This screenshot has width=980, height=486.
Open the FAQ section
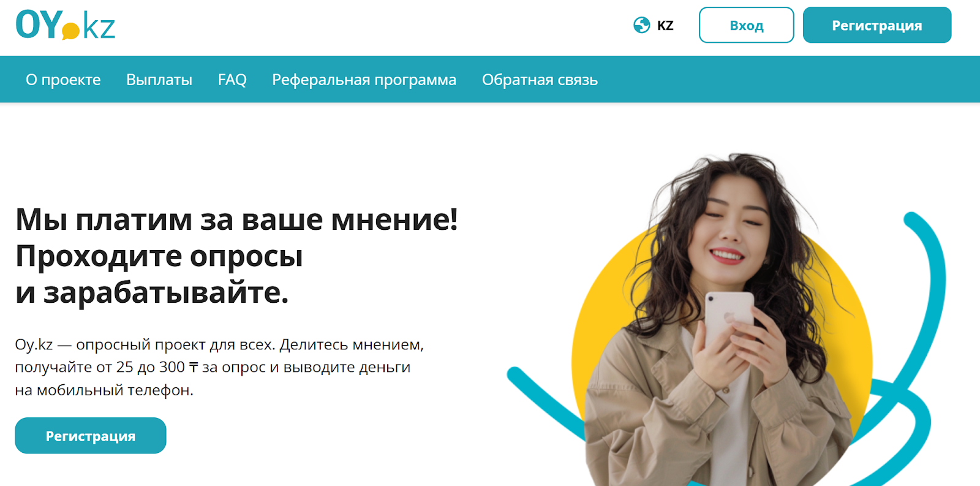pos(232,80)
